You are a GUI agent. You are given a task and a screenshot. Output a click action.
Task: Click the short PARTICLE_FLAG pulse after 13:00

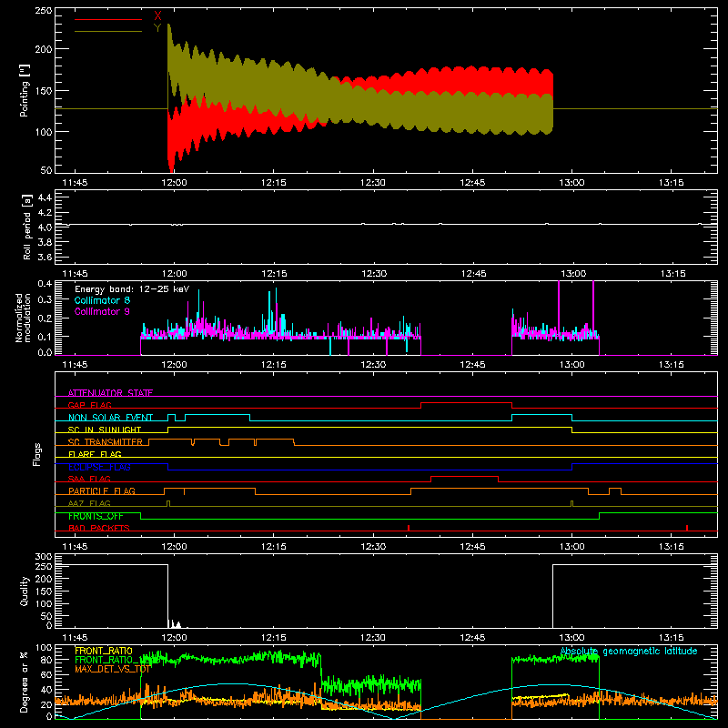coord(615,491)
